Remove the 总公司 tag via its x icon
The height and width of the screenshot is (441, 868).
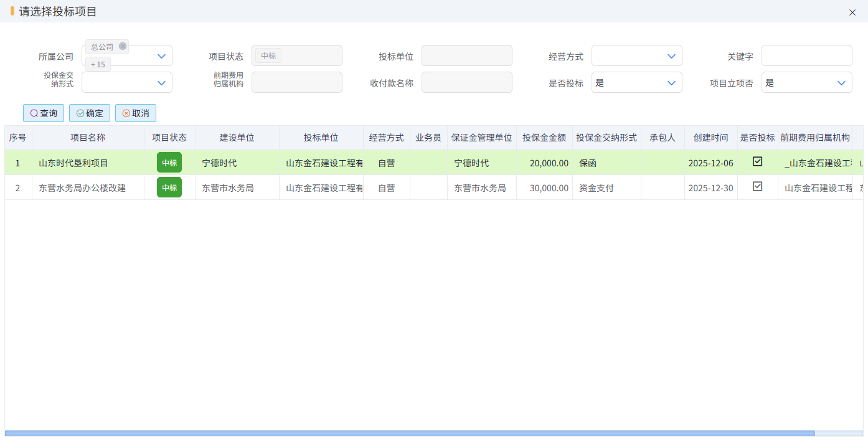pos(123,46)
